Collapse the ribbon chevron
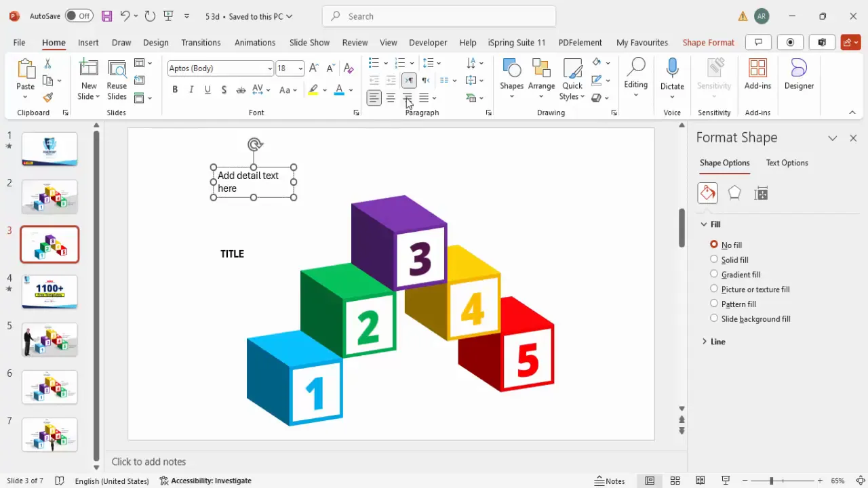The height and width of the screenshot is (488, 868). pyautogui.click(x=852, y=113)
